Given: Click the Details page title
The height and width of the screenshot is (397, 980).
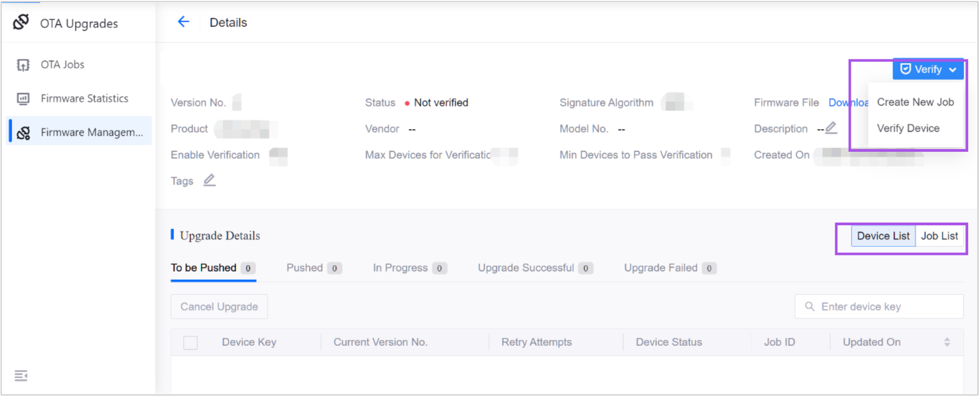Looking at the screenshot, I should tap(228, 22).
